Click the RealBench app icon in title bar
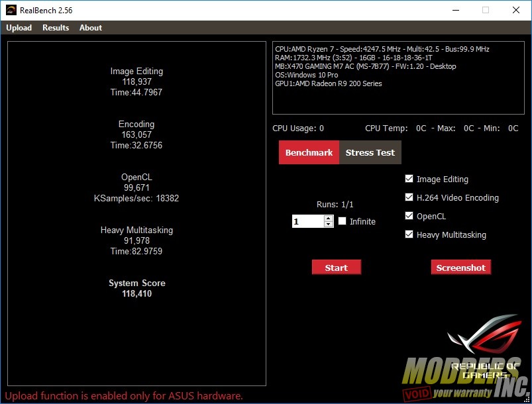 (11, 10)
